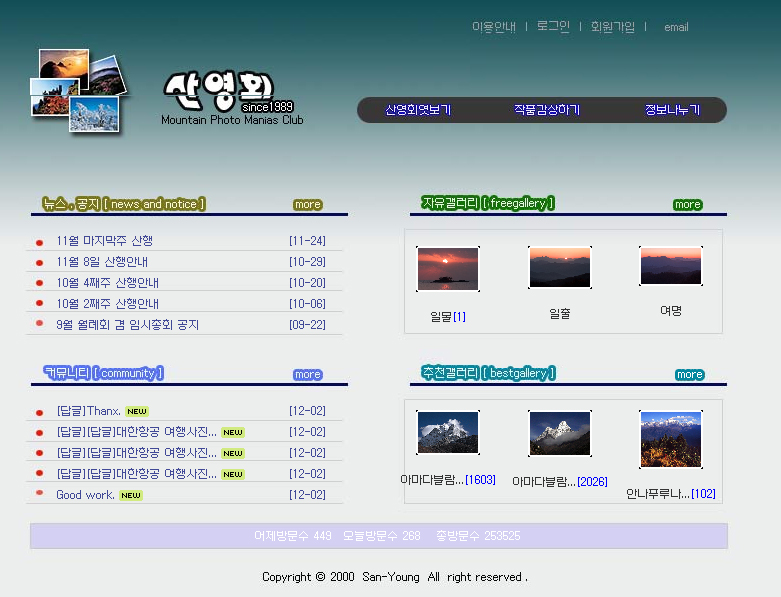Open the 아마다블람 [1603] photo thumbnail
The image size is (781, 597).
point(447,433)
